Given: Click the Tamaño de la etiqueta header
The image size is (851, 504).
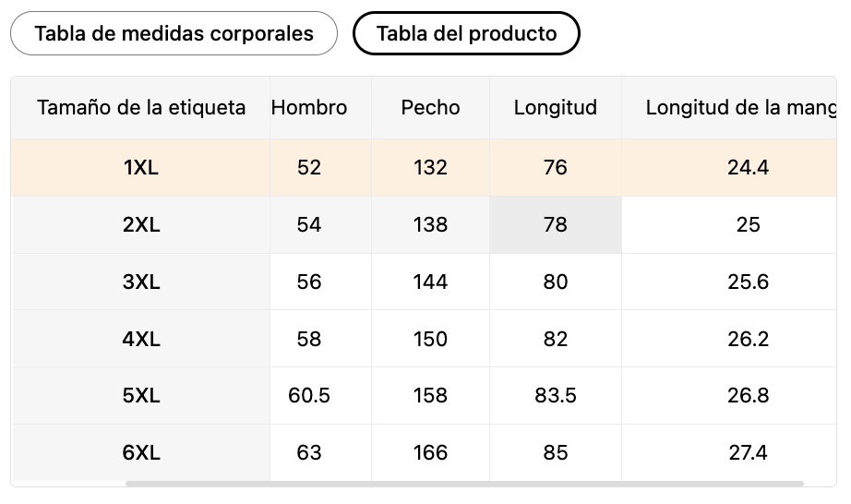Looking at the screenshot, I should 140,107.
